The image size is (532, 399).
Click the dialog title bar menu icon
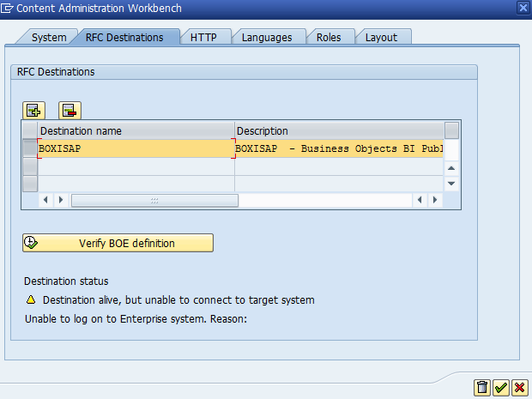click(7, 8)
